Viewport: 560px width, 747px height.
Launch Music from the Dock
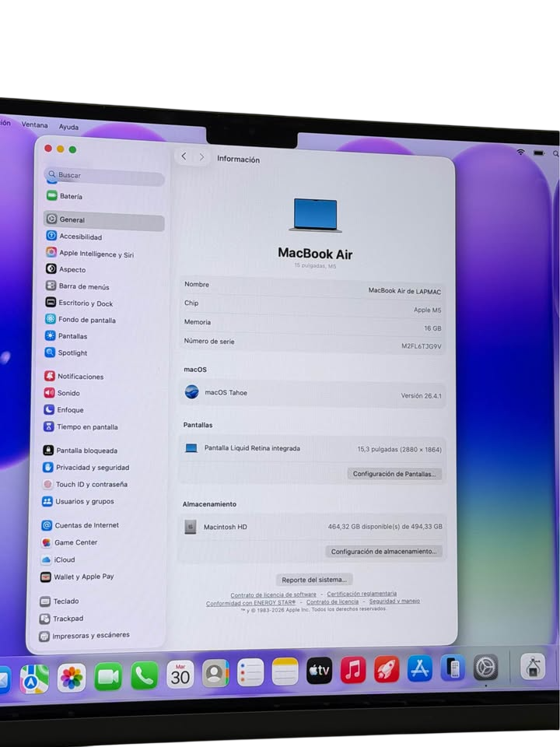click(353, 670)
